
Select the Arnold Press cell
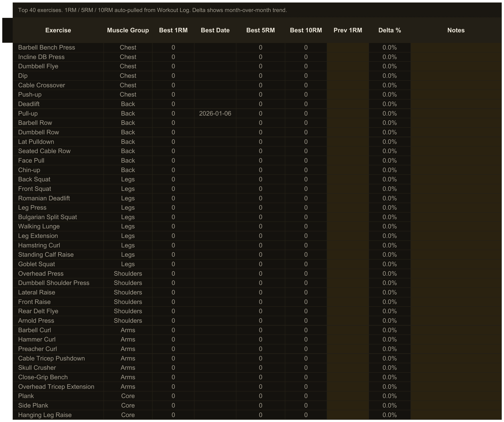click(58, 321)
